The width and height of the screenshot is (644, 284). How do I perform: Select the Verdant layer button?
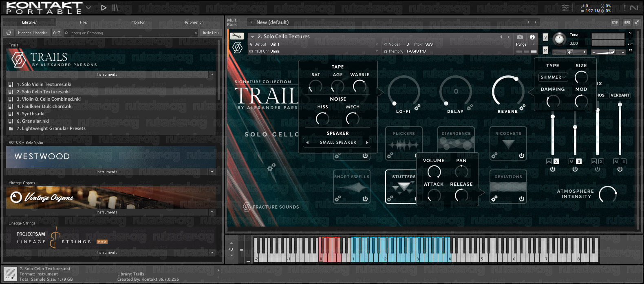coord(620,95)
